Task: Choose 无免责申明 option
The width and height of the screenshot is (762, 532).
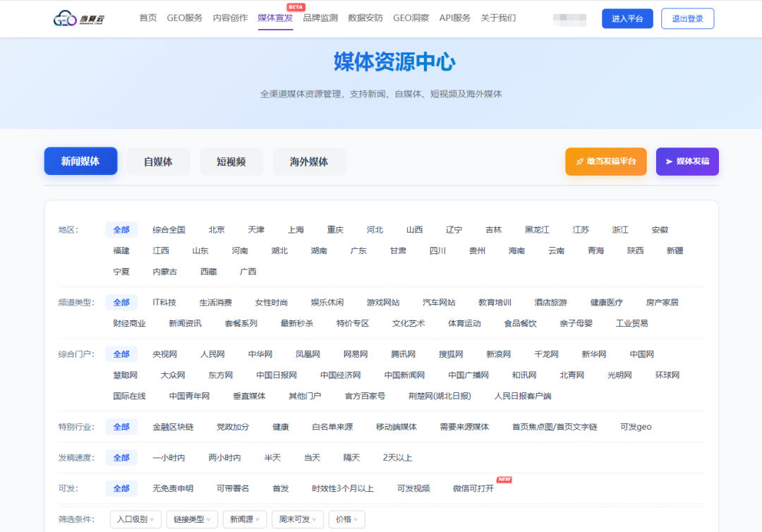Action: [x=173, y=488]
